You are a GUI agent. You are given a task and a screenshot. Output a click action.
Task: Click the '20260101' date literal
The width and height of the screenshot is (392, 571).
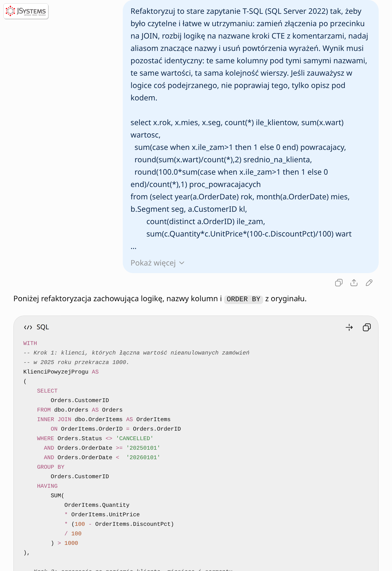(x=143, y=458)
